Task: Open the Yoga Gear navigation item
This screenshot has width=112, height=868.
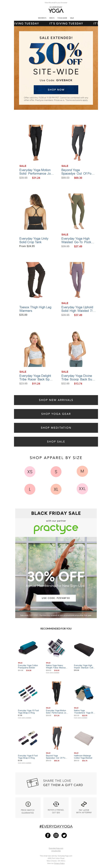Action: [x=62, y=18]
